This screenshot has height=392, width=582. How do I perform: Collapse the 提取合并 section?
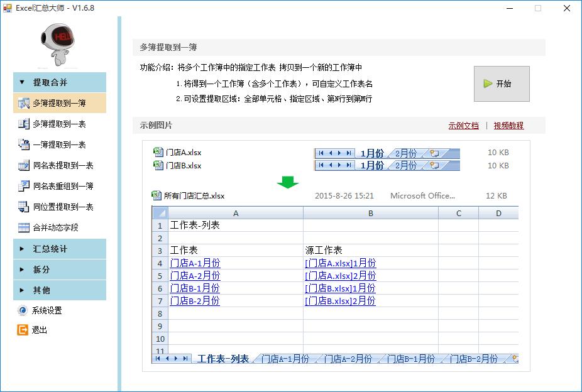click(x=60, y=82)
